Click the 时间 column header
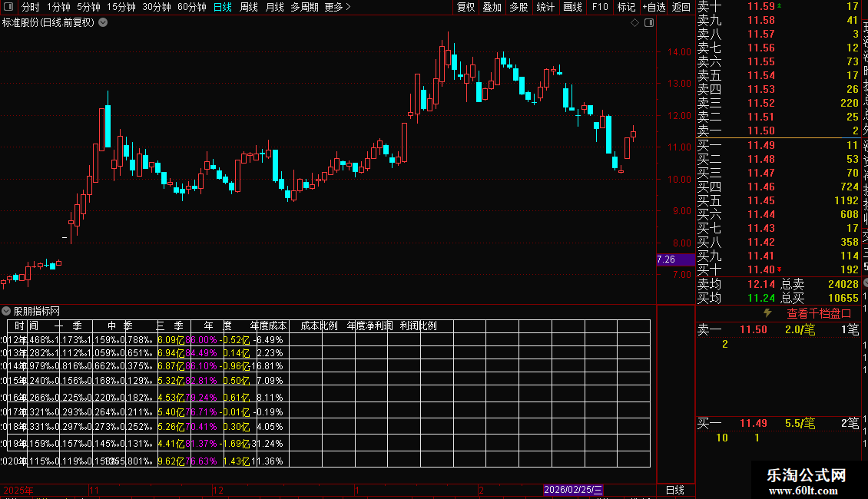Image resolution: width=868 pixels, height=499 pixels. (26, 326)
